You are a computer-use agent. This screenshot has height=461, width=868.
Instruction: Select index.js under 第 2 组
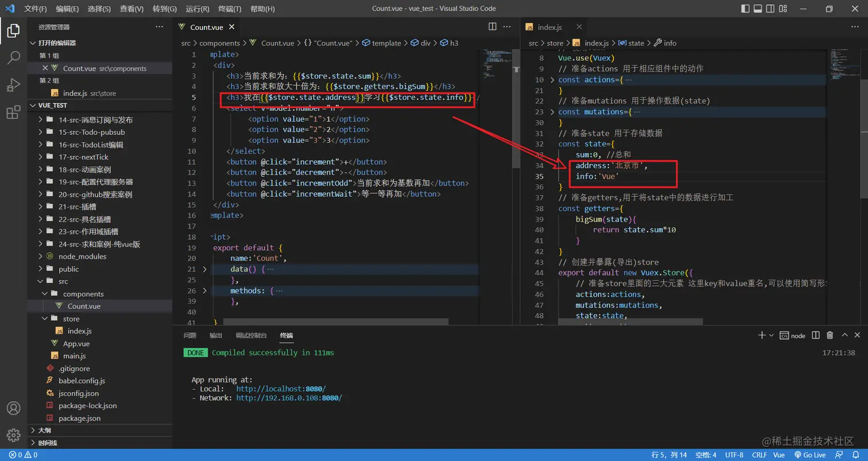(x=100, y=93)
